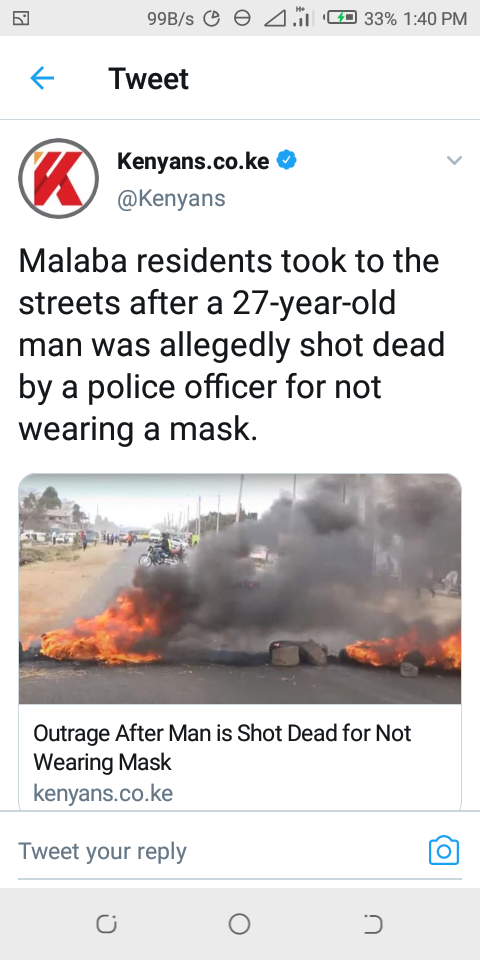Tap the do-not-disturb status icon
The image size is (480, 960).
click(x=242, y=19)
